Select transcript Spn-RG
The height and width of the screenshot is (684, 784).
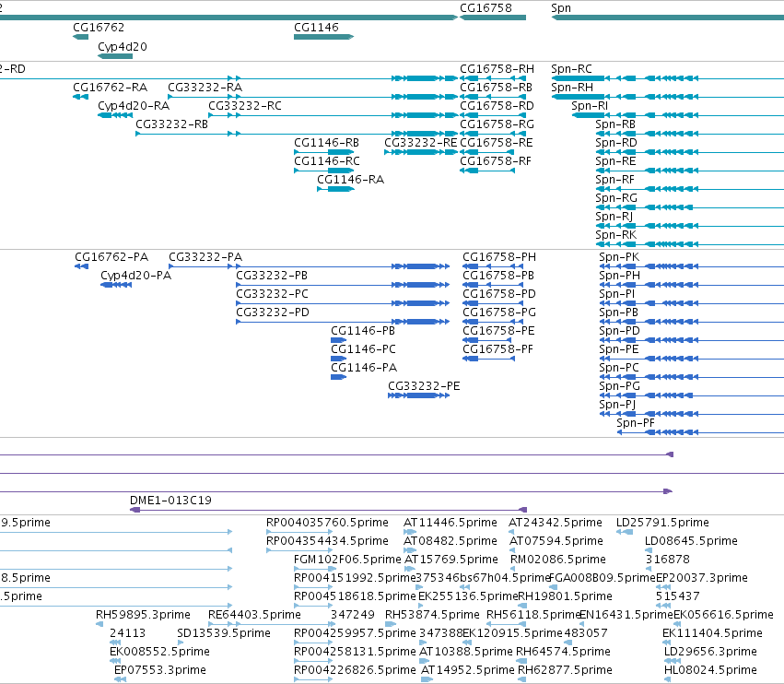pyautogui.click(x=616, y=198)
